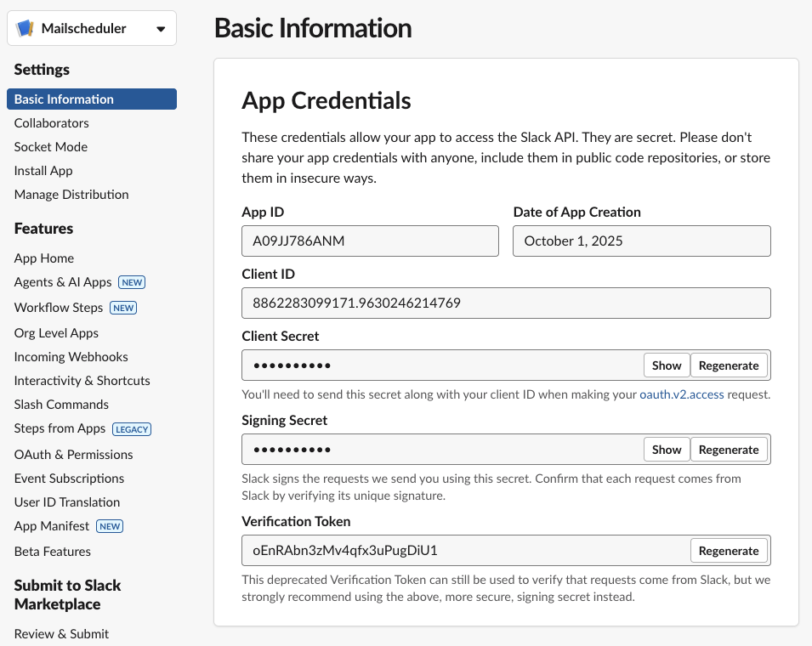Screen dimensions: 812x646
Task: Click the App ID field
Action: pos(370,241)
